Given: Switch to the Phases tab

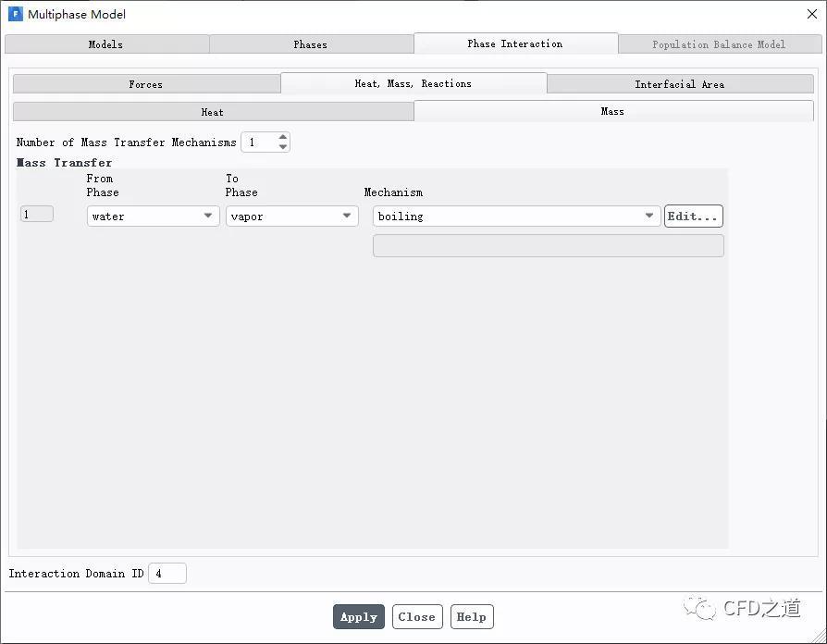Looking at the screenshot, I should click(311, 44).
